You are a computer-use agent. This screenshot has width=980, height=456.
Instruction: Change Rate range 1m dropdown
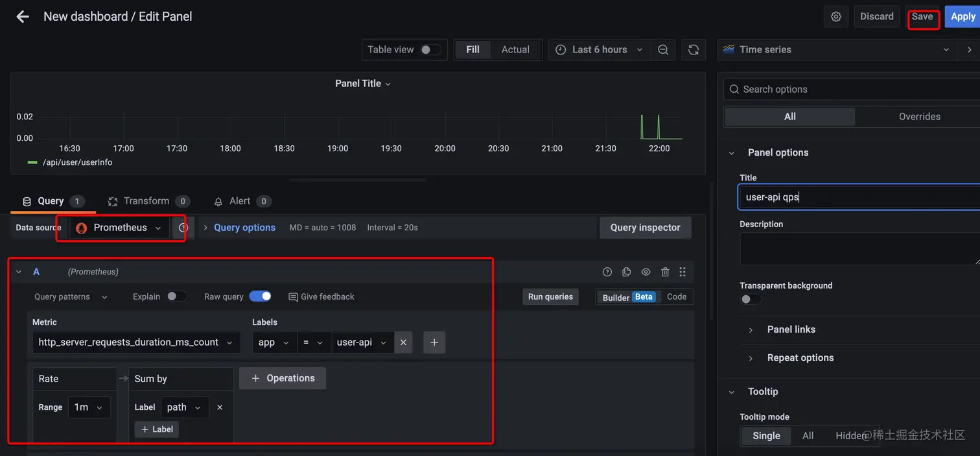click(x=89, y=407)
